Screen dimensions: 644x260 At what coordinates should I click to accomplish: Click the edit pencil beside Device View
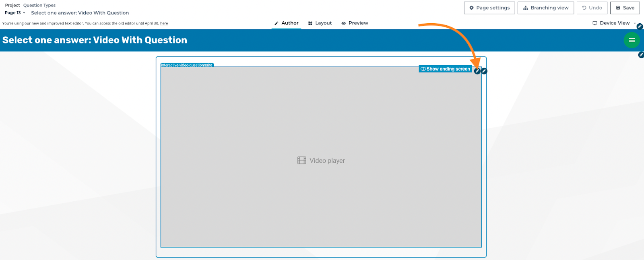(x=640, y=27)
